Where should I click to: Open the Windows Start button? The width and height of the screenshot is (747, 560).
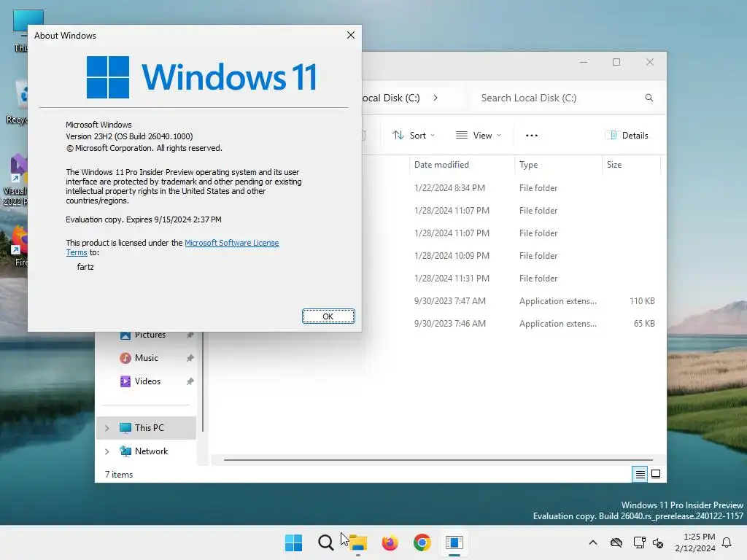pos(293,542)
